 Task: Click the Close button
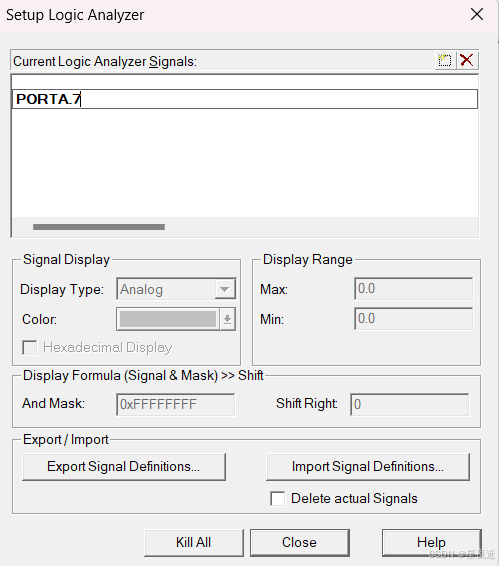tap(300, 543)
